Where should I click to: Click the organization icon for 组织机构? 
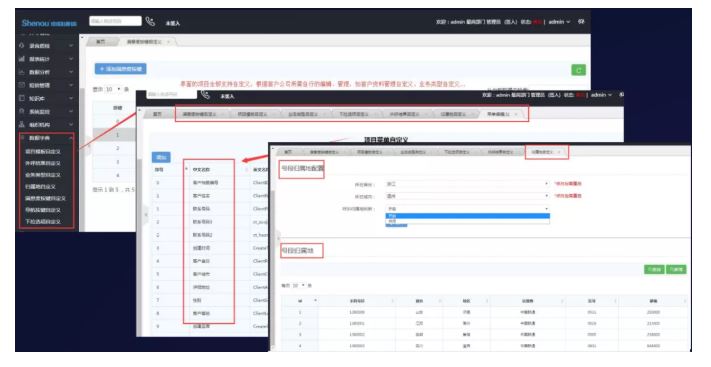pyautogui.click(x=22, y=124)
